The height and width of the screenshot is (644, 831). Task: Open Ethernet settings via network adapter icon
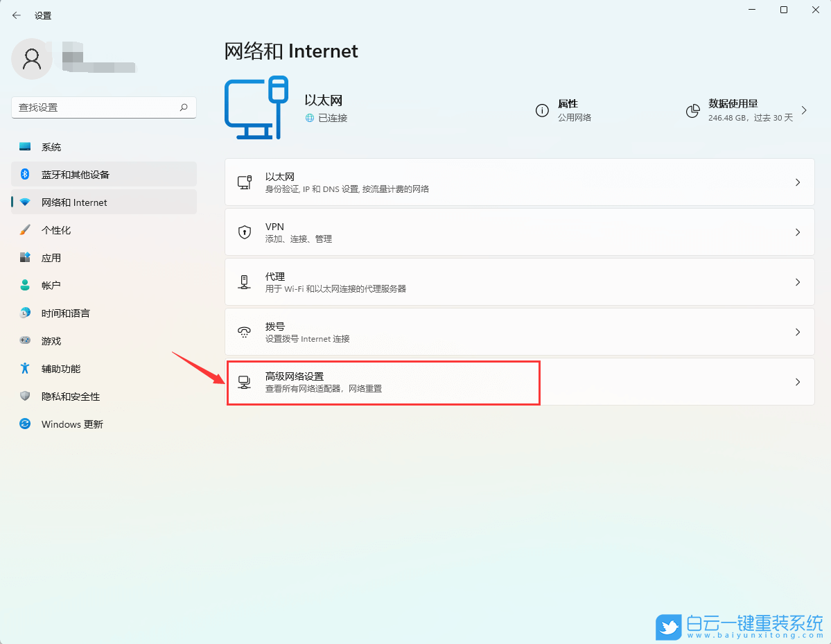click(244, 182)
